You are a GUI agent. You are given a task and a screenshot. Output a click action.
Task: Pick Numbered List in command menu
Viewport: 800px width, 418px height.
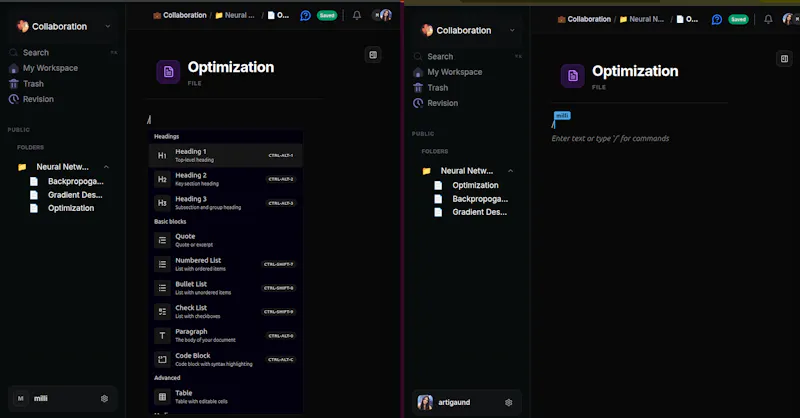coord(225,264)
